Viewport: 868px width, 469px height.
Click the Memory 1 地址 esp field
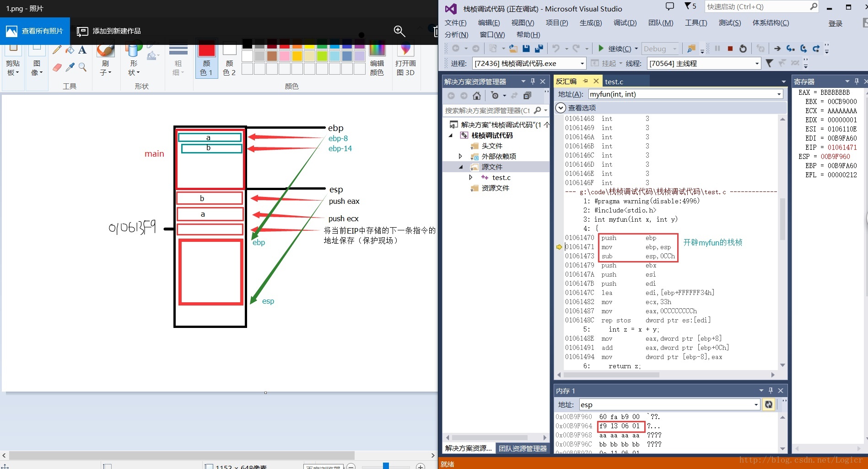(669, 404)
